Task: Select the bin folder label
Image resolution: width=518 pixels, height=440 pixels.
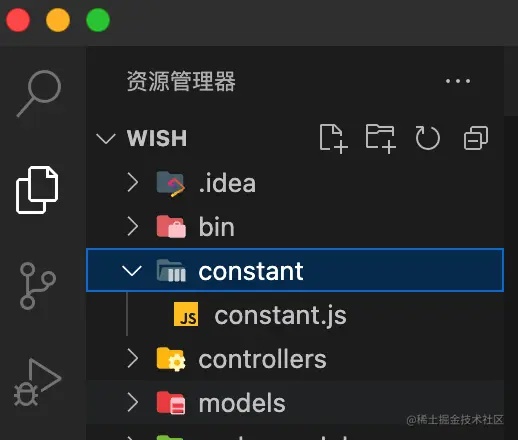Action: pyautogui.click(x=217, y=227)
